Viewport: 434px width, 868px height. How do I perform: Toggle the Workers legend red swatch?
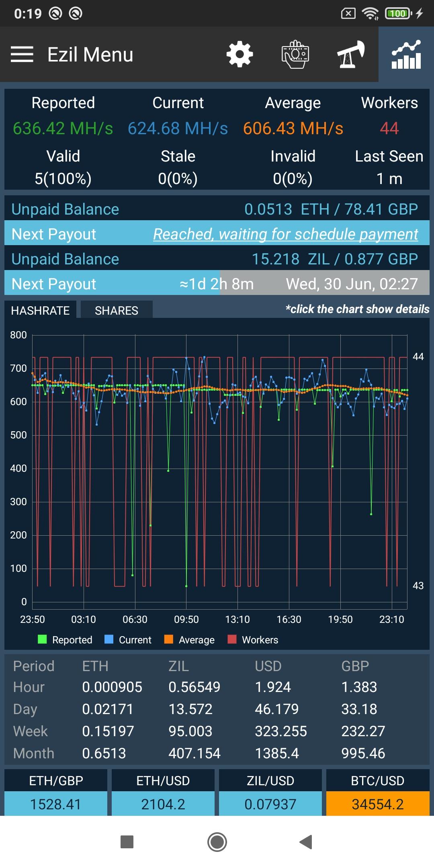pos(232,639)
